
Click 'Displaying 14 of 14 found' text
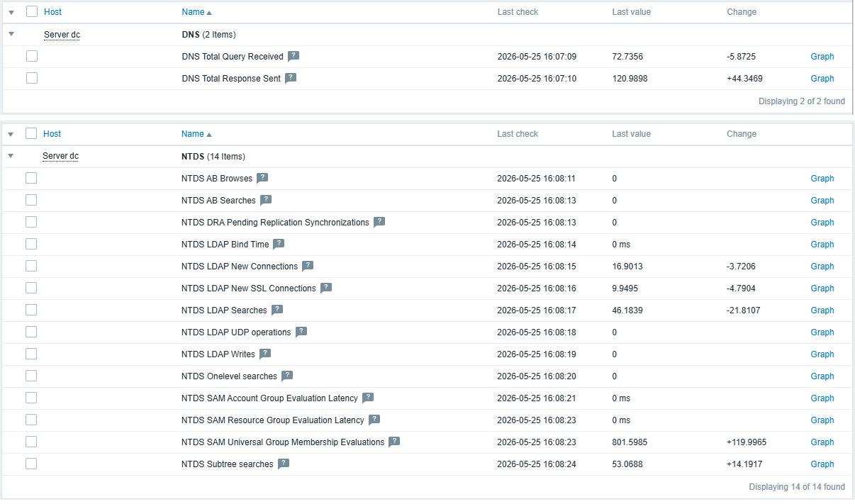tap(797, 487)
